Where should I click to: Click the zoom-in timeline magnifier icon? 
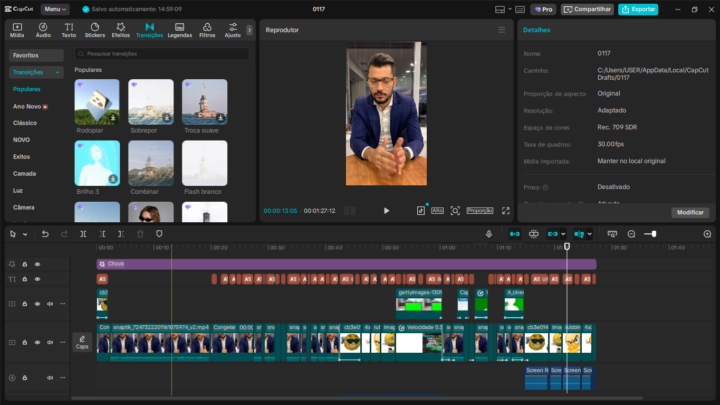tap(707, 234)
